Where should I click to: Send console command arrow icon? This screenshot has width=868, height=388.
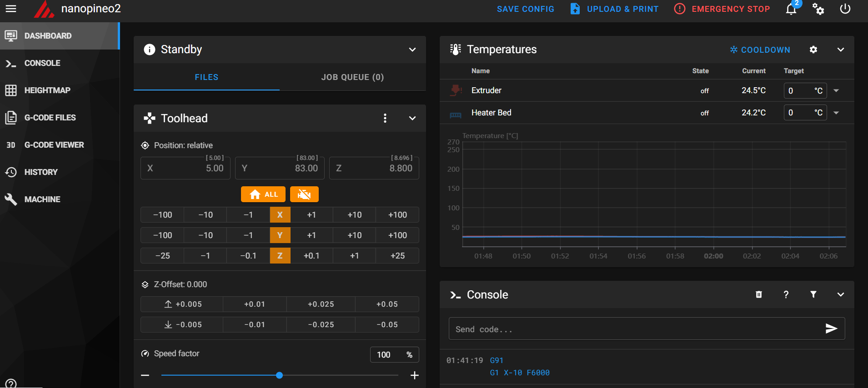[x=831, y=328]
